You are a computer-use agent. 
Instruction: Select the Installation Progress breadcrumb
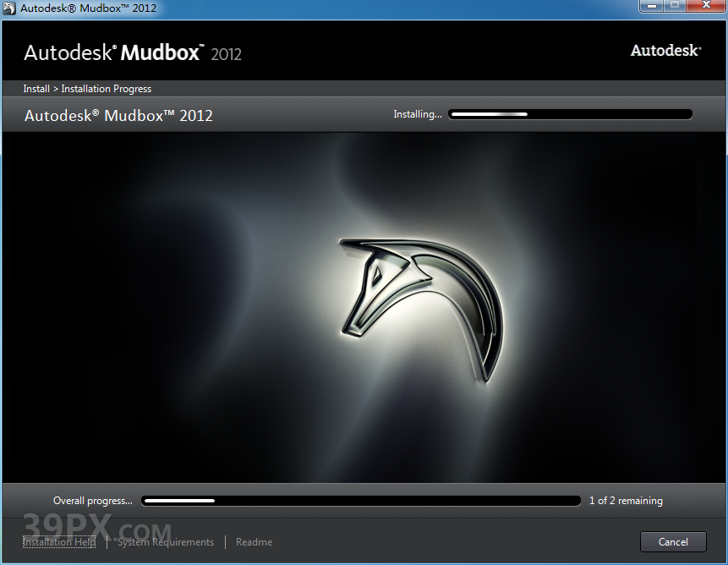click(x=106, y=88)
